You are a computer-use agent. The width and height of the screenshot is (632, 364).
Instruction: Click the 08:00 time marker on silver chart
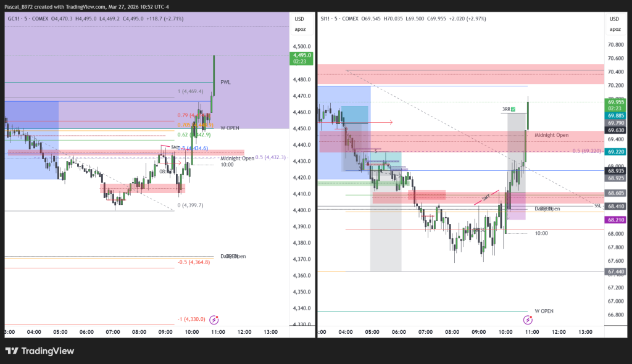(452, 332)
